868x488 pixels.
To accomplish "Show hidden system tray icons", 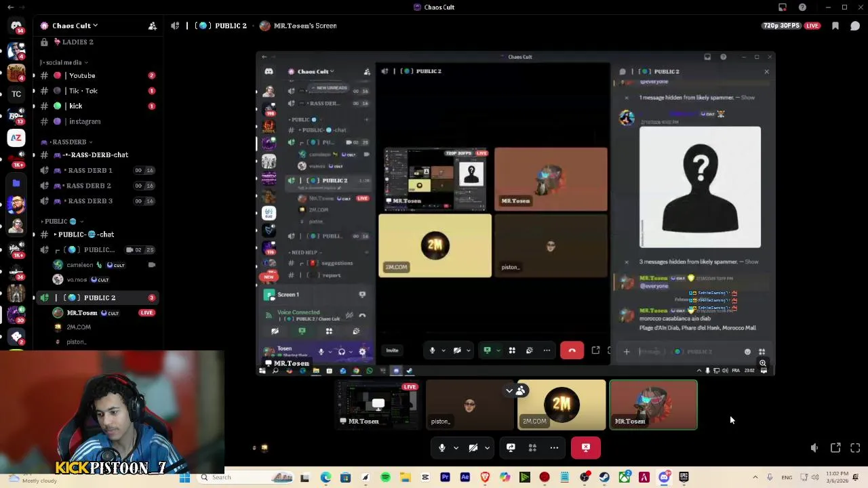I will (x=755, y=478).
